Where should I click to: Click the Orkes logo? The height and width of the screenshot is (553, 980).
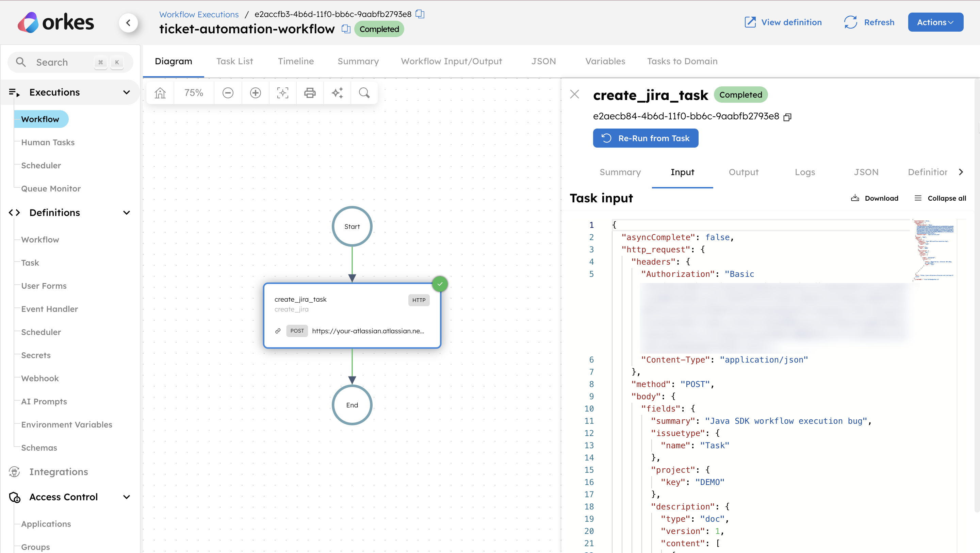point(56,22)
